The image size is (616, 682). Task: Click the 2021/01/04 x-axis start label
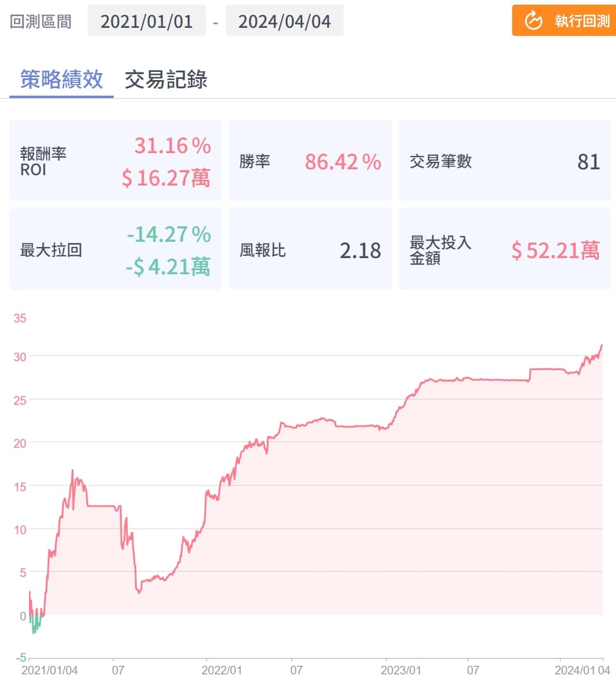(50, 670)
